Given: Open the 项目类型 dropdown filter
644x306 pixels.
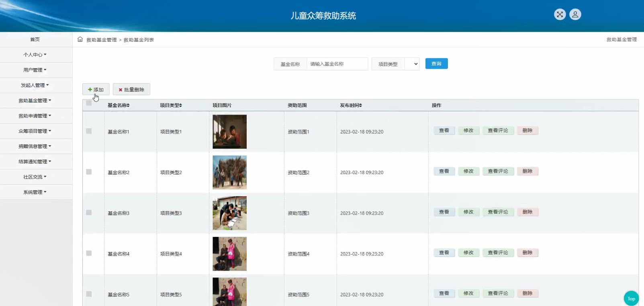Looking at the screenshot, I should pyautogui.click(x=412, y=64).
